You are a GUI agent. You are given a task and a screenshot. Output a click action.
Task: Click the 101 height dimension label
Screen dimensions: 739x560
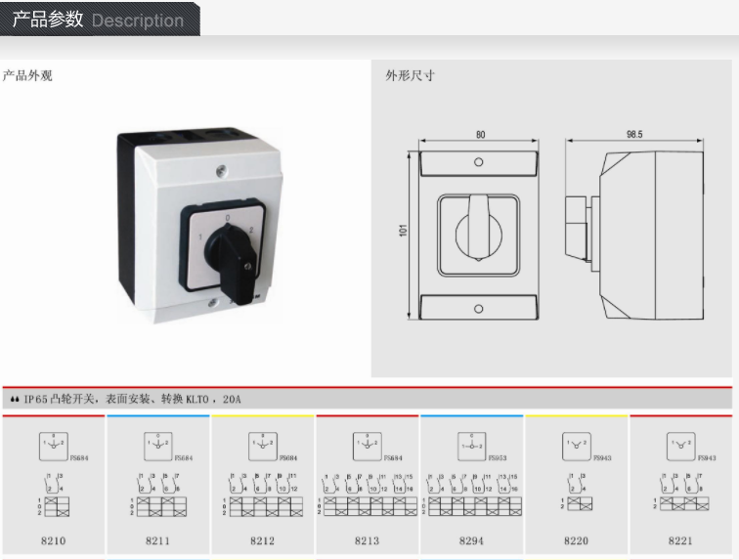coord(404,235)
